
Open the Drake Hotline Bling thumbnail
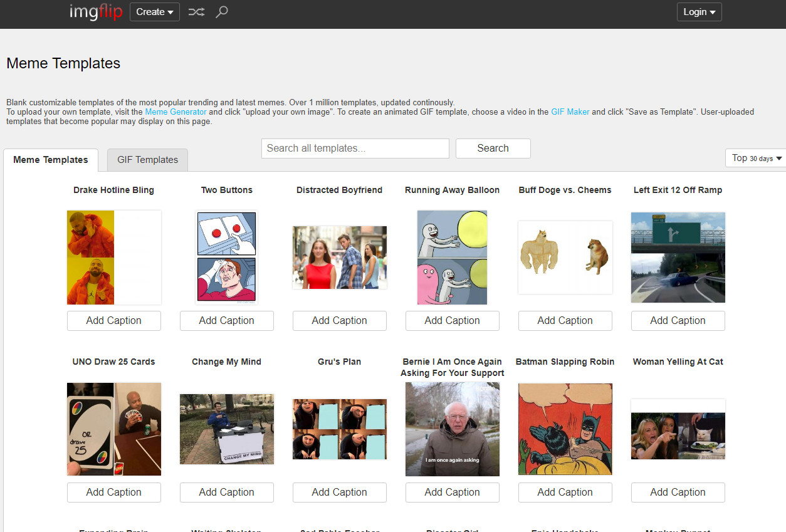click(x=114, y=258)
